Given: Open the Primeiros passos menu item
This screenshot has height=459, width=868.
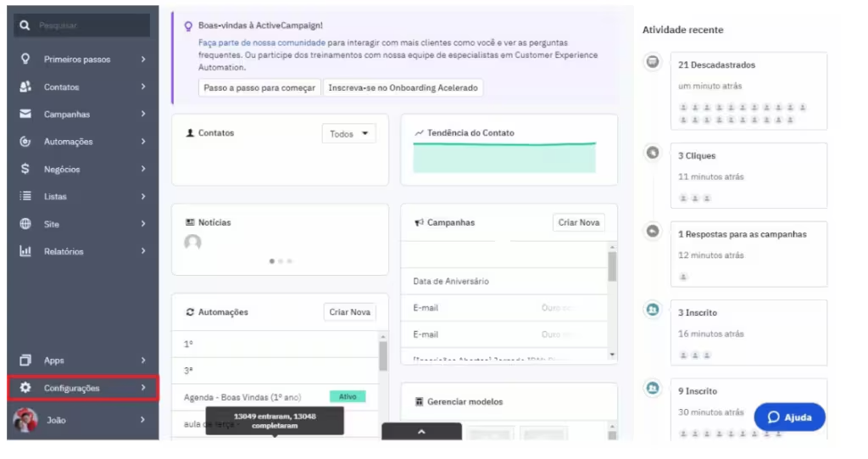Looking at the screenshot, I should coord(82,59).
